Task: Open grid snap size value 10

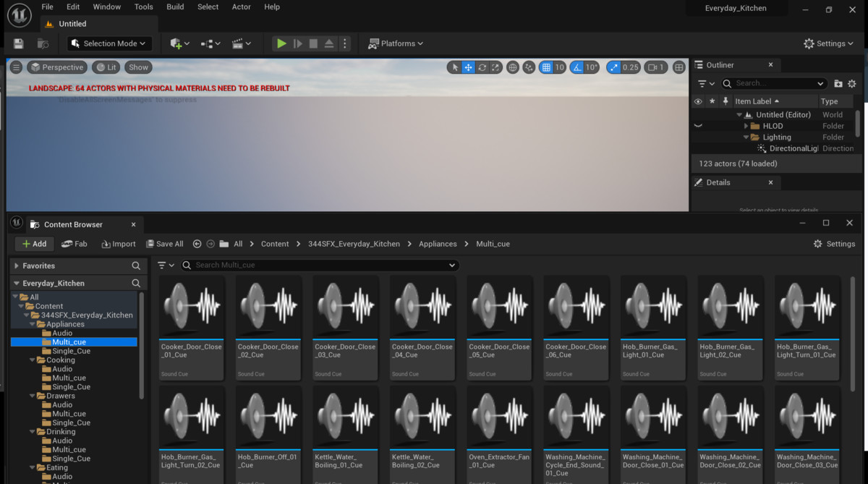Action: click(560, 67)
